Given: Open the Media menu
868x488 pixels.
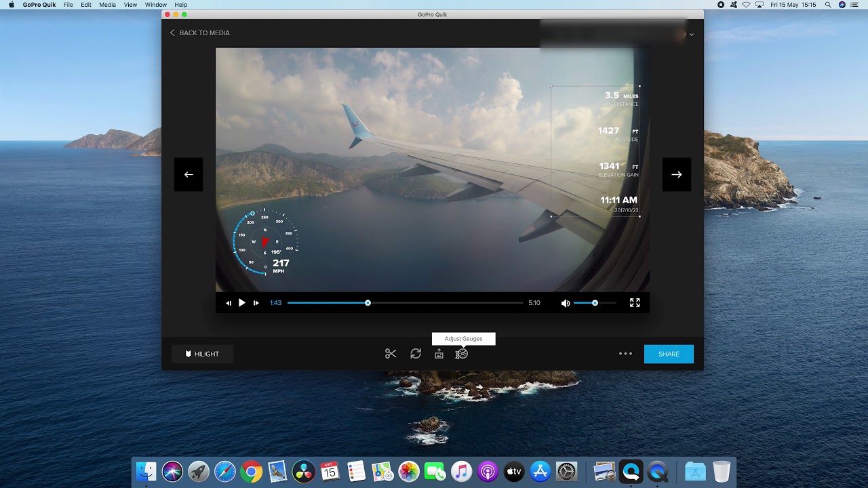Looking at the screenshot, I should click(x=107, y=5).
